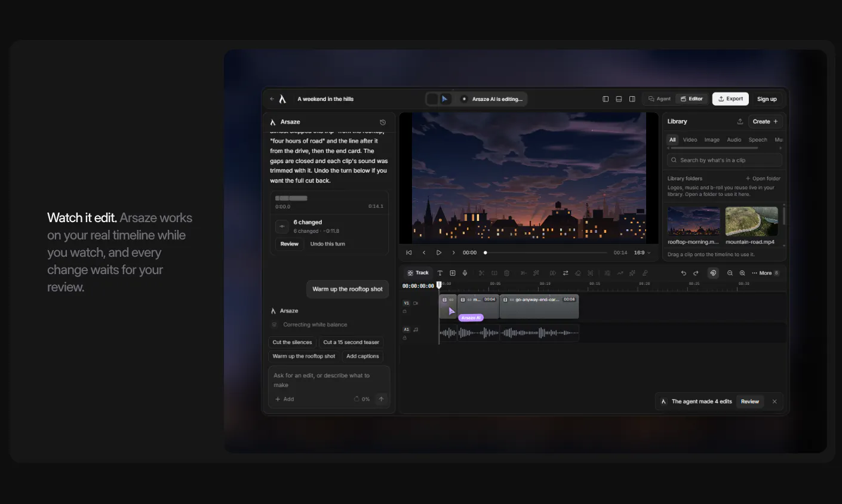Click the add media plus-box icon
The image size is (842, 504).
click(453, 273)
